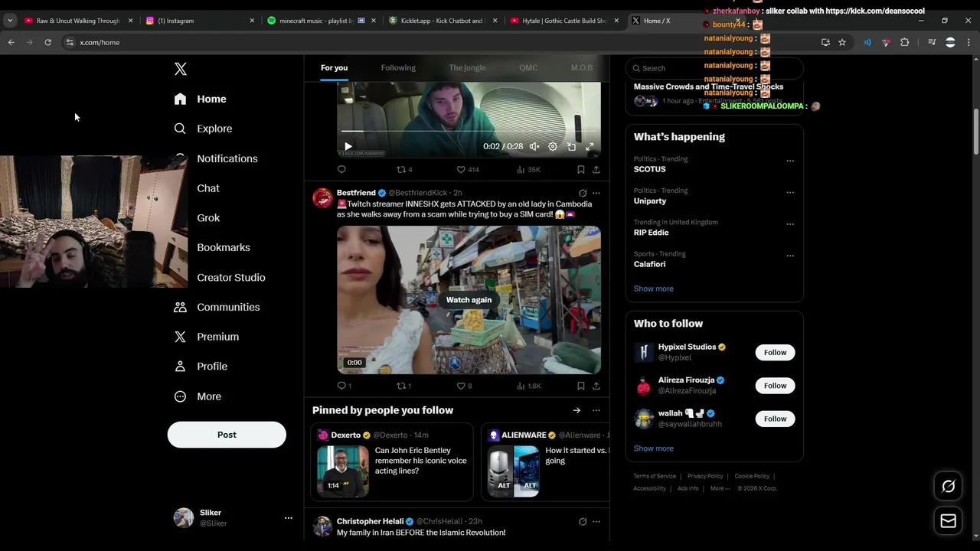Like the Bestfriend post

464,386
